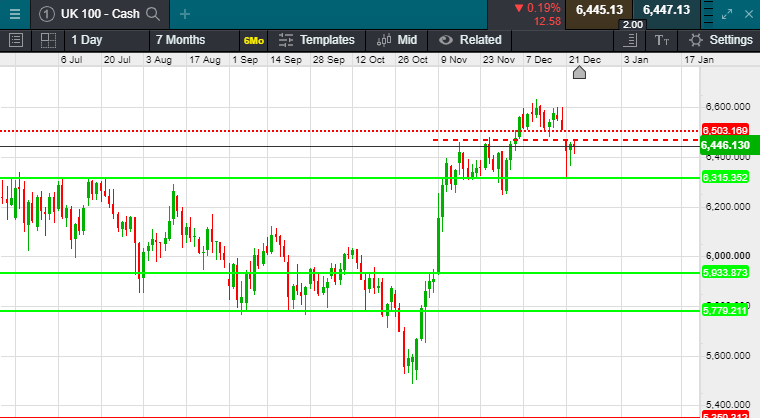760x418 pixels.
Task: Open the chart layout grid icon
Action: coord(48,40)
